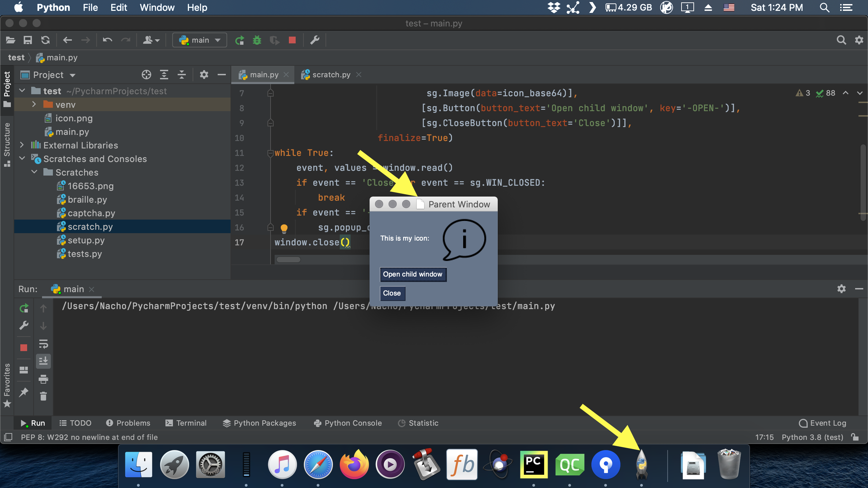Open the Window menu in menu bar
868x488 pixels.
point(157,7)
